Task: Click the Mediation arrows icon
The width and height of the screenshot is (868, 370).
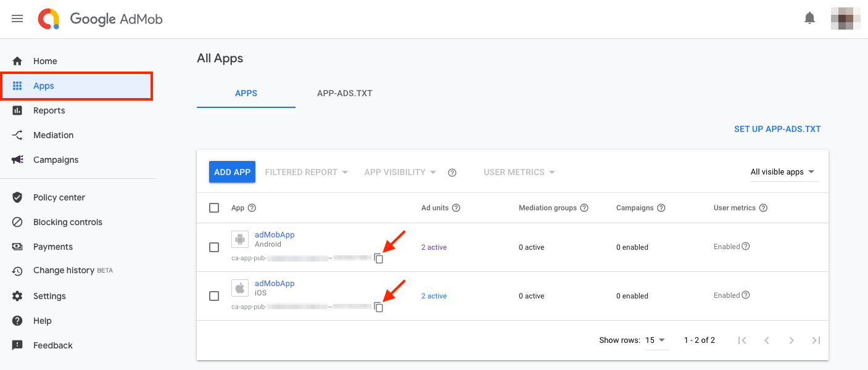Action: tap(17, 135)
